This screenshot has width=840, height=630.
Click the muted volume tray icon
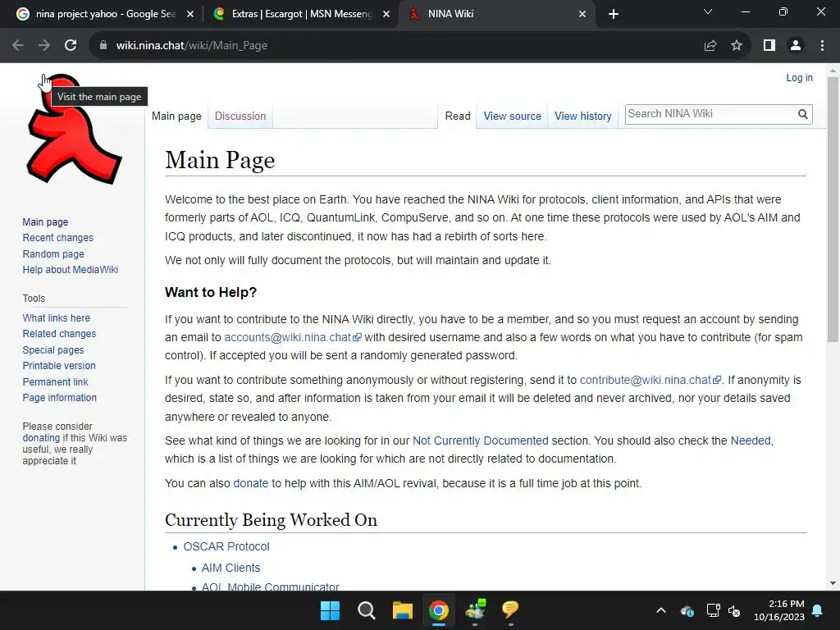pyautogui.click(x=734, y=610)
